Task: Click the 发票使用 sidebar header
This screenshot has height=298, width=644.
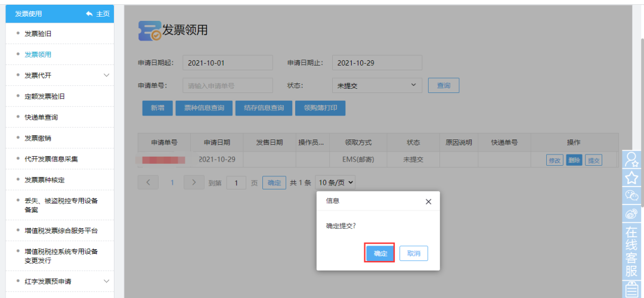Action: (x=29, y=14)
